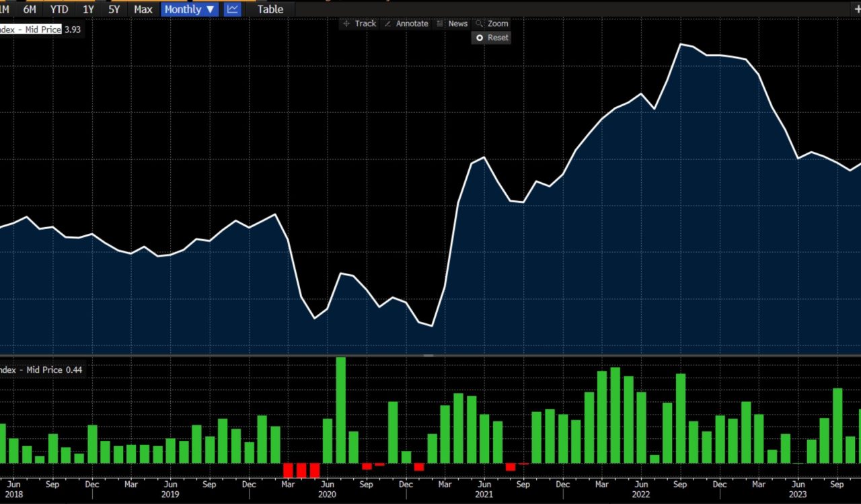Click the Reset zoom button
861x504 pixels.
click(492, 38)
